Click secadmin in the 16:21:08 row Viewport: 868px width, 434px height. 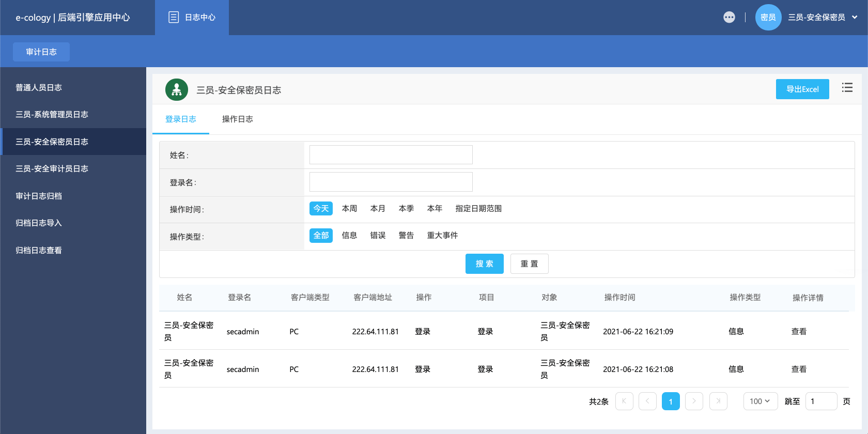[243, 369]
